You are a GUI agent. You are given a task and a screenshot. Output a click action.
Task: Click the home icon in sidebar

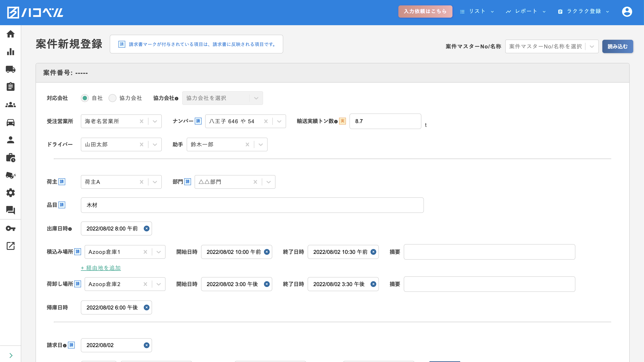tap(10, 34)
